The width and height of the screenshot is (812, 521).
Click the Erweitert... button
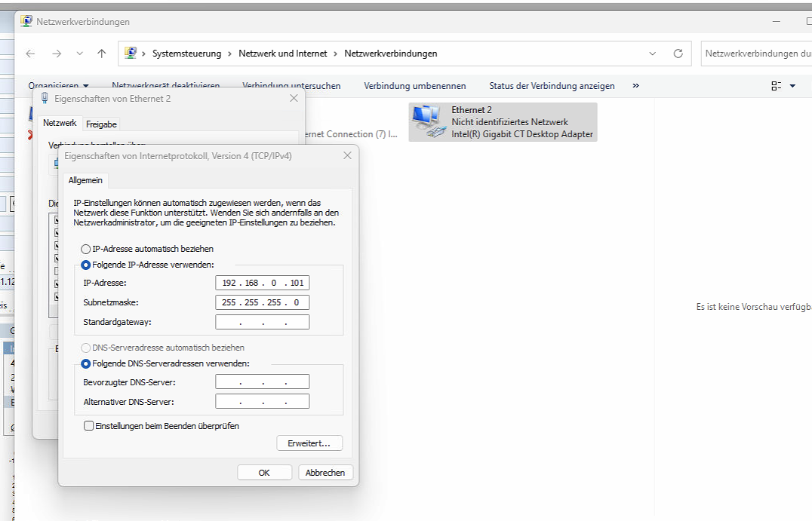tap(309, 443)
